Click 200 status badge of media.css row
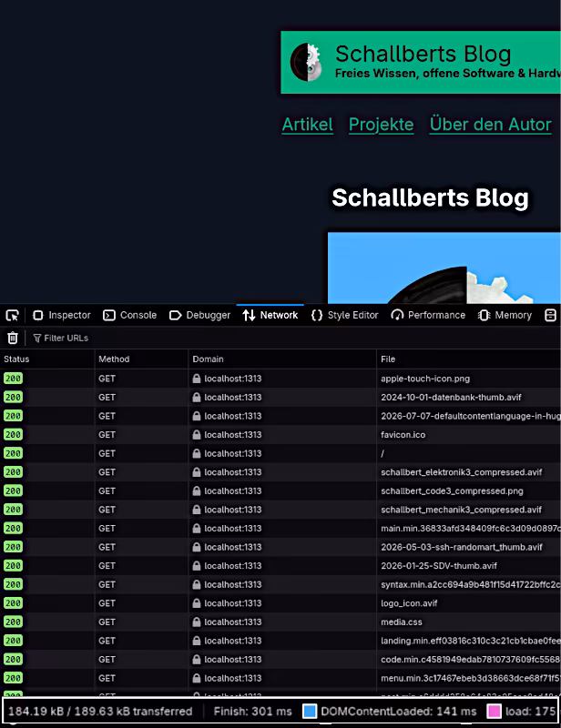 coord(13,622)
